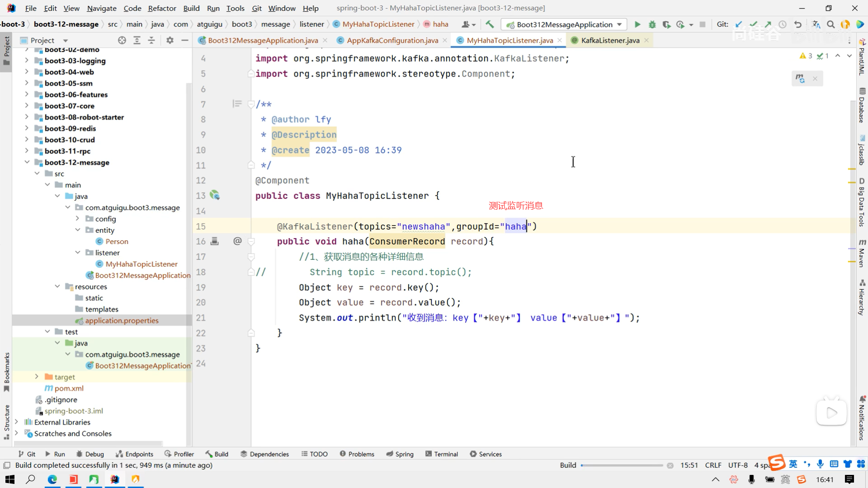Open the Refactor menu
The width and height of the screenshot is (868, 488).
coord(162,8)
